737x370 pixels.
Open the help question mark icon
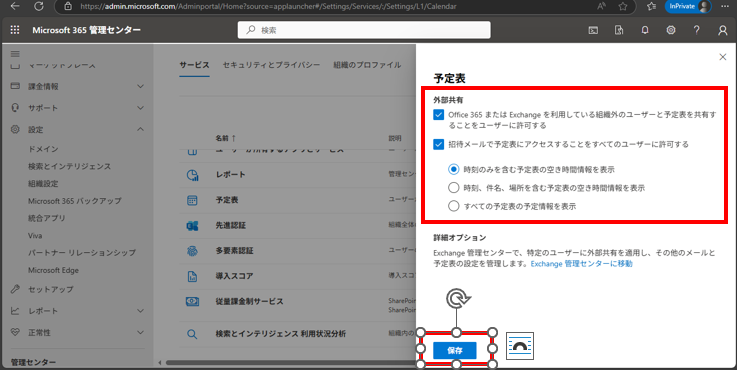[697, 30]
